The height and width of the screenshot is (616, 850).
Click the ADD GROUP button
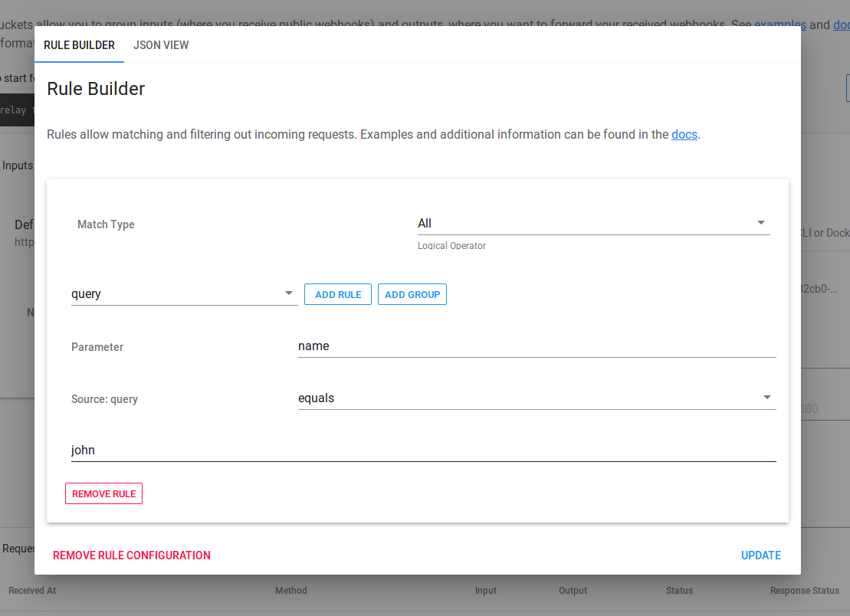[x=412, y=293]
